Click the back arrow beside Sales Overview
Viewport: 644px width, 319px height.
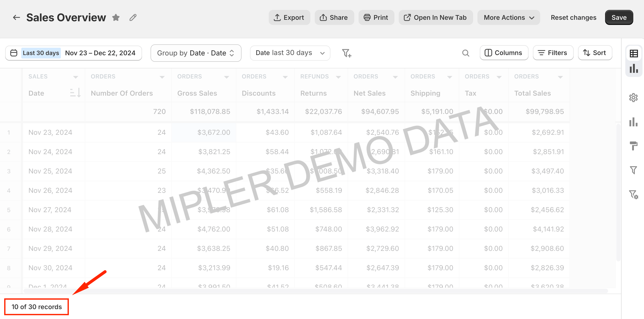(x=16, y=17)
